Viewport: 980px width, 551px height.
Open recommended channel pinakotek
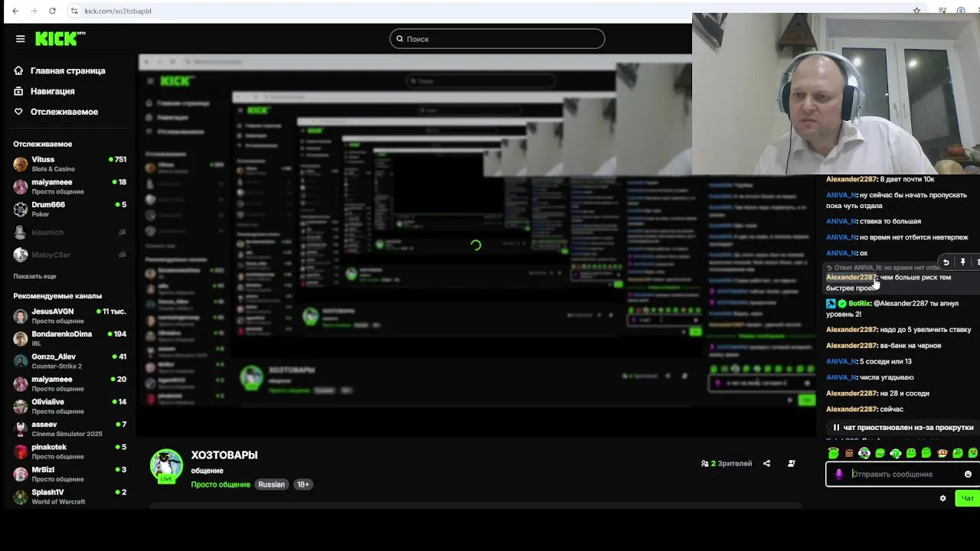[69, 452]
